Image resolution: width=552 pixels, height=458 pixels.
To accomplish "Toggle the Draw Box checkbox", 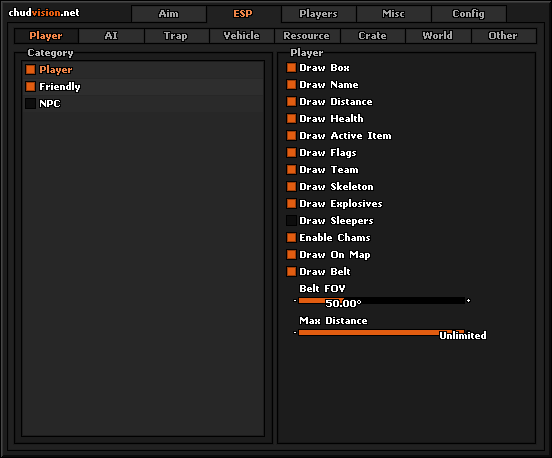I will (x=291, y=68).
